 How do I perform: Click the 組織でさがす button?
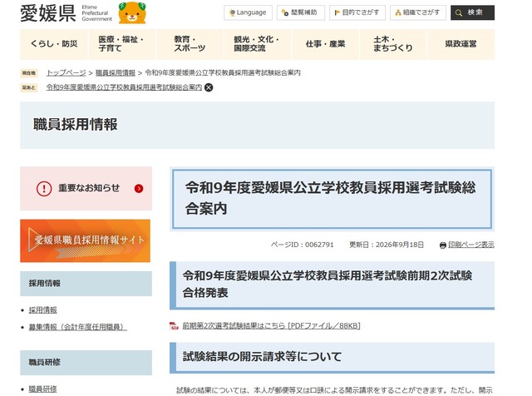click(418, 12)
